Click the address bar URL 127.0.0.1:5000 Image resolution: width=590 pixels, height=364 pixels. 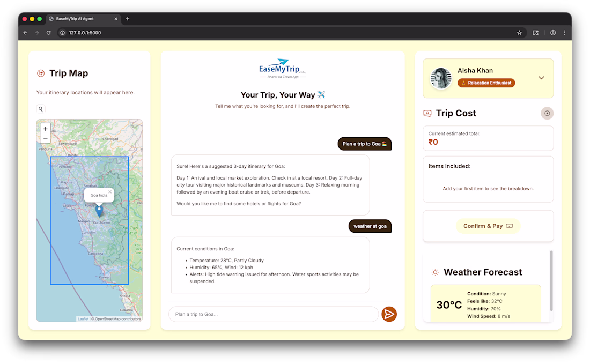pyautogui.click(x=85, y=33)
